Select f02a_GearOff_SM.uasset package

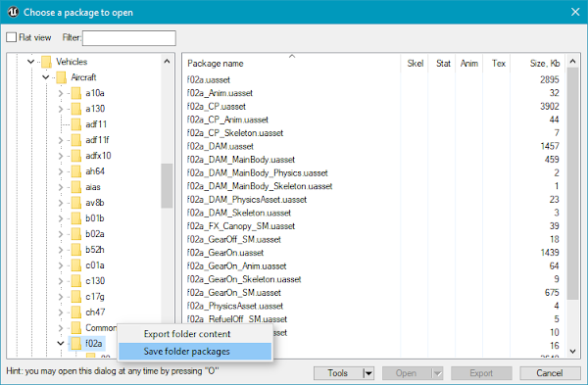coord(234,239)
